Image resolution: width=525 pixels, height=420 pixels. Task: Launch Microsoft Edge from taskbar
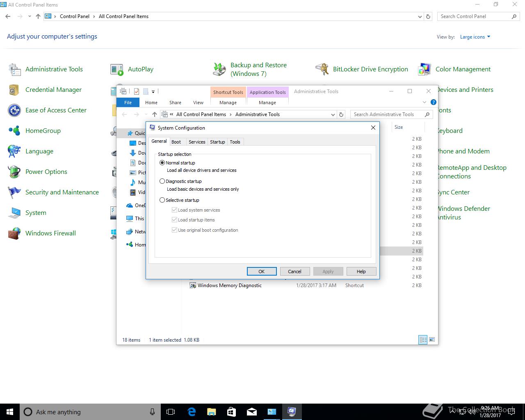(192, 412)
